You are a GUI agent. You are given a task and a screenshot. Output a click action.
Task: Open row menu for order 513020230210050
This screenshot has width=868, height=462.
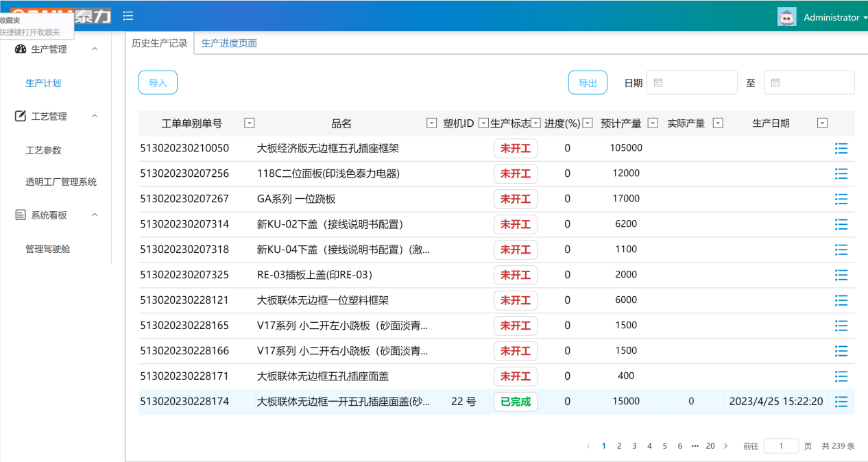841,148
